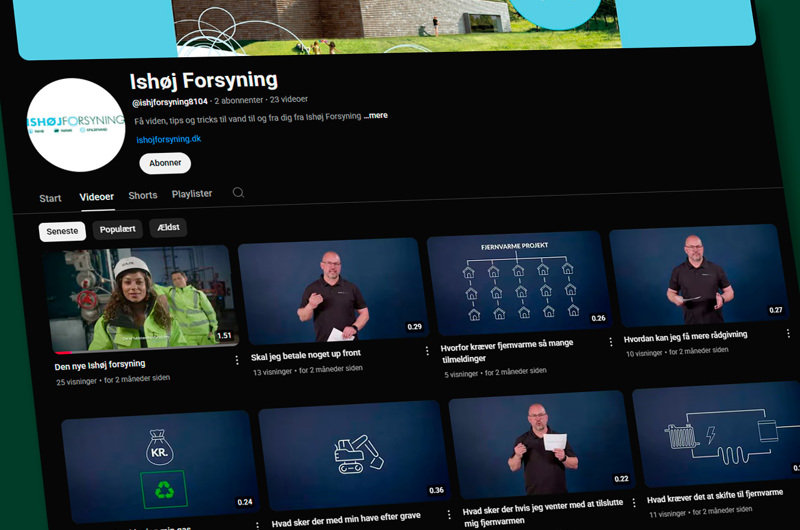Screen dimensions: 800x530
Task: Open options for "Hvorfor kræver fjernvarme" video
Action: [x=611, y=342]
